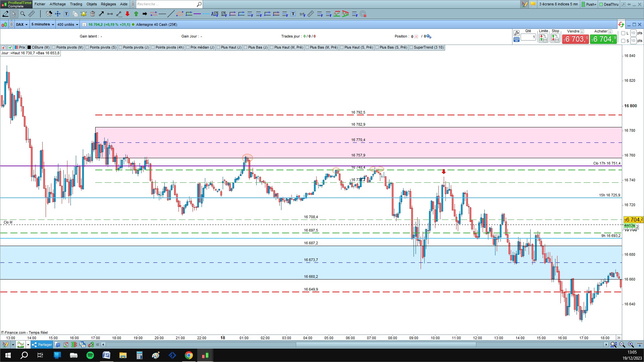Image resolution: width=644 pixels, height=362 pixels.
Task: Select the red down arrow tool
Action: tap(127, 14)
